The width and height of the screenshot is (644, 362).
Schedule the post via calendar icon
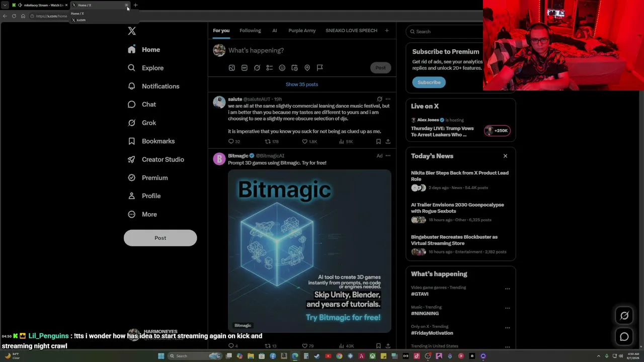point(294,68)
